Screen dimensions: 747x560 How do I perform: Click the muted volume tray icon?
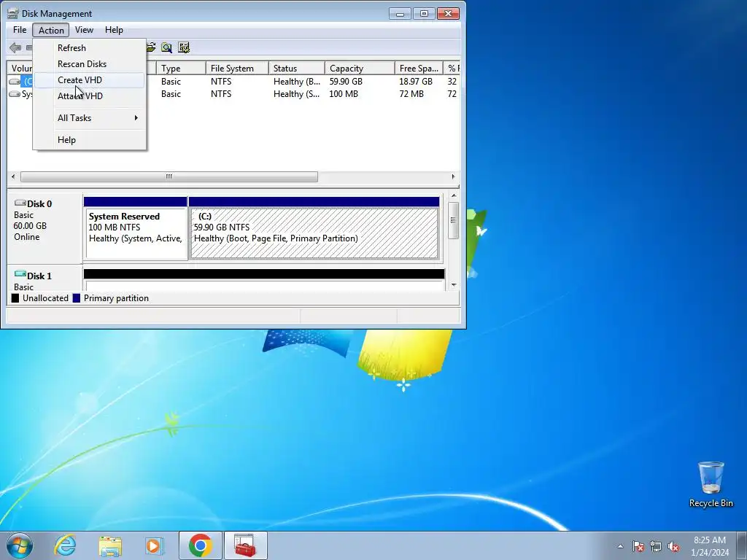tap(673, 547)
